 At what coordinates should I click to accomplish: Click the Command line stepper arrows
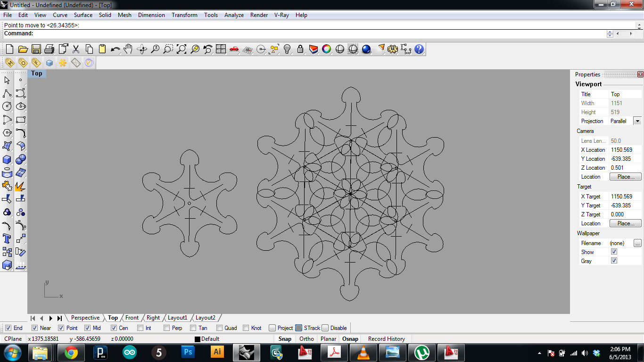pyautogui.click(x=610, y=34)
